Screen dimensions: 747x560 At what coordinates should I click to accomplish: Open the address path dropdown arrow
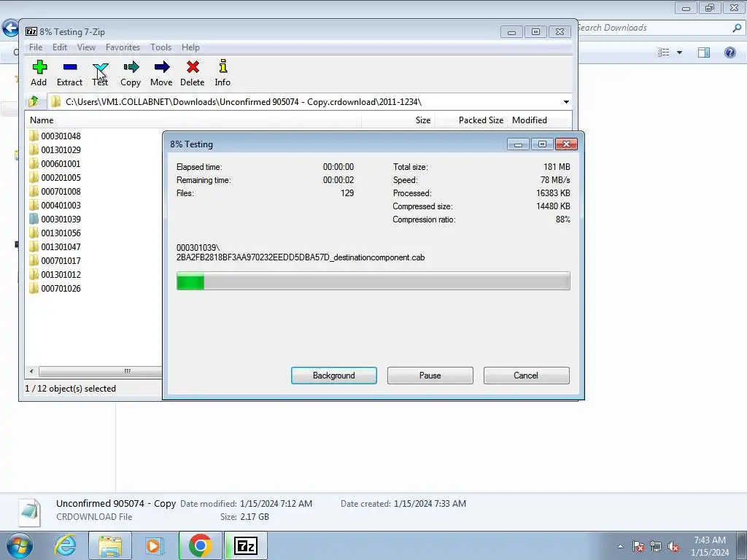click(566, 102)
